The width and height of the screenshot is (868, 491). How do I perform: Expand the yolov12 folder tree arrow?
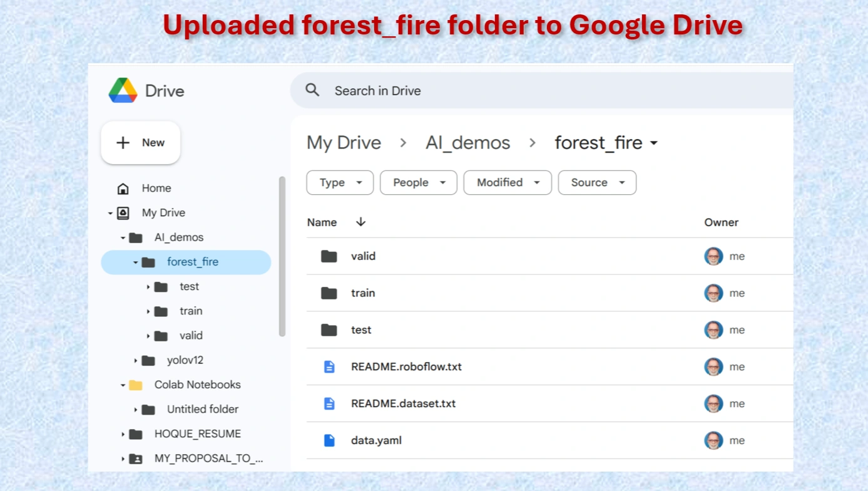point(136,361)
